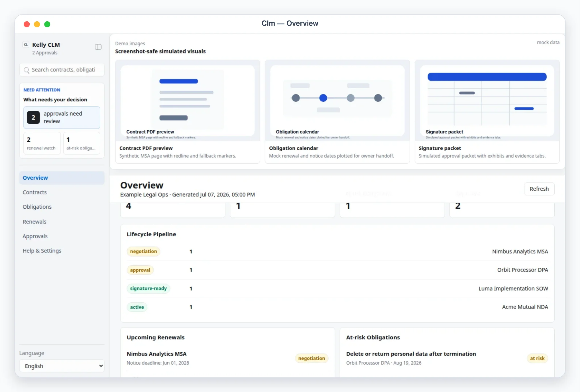
Task: Click the search magnifier icon
Action: click(x=27, y=70)
